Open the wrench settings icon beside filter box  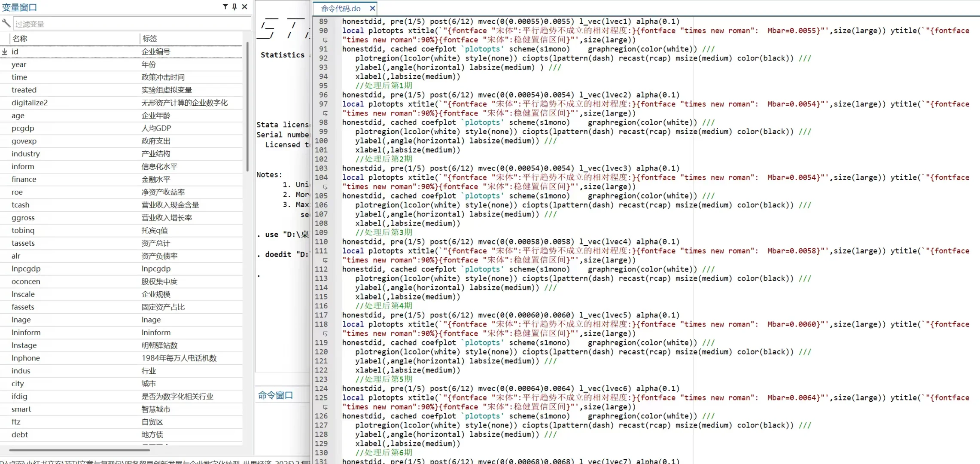pyautogui.click(x=6, y=23)
